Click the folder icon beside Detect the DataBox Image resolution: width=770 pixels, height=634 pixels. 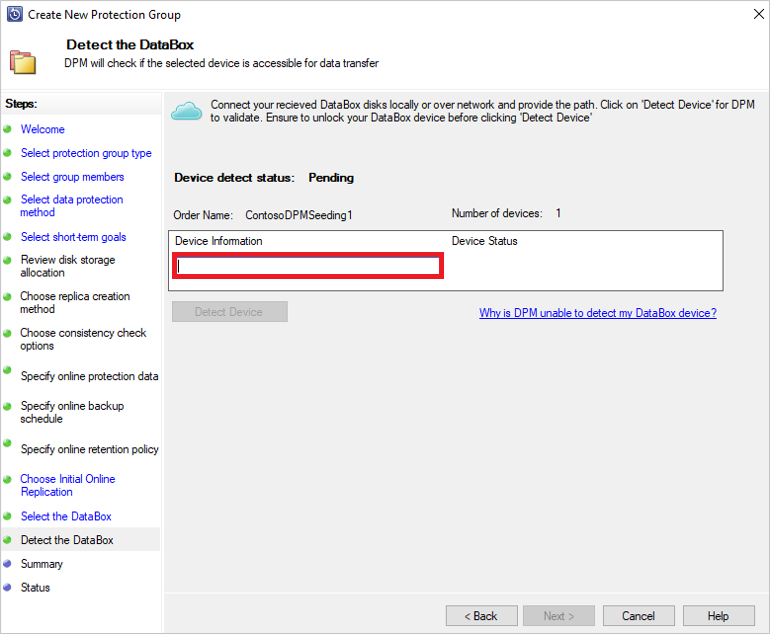22,61
